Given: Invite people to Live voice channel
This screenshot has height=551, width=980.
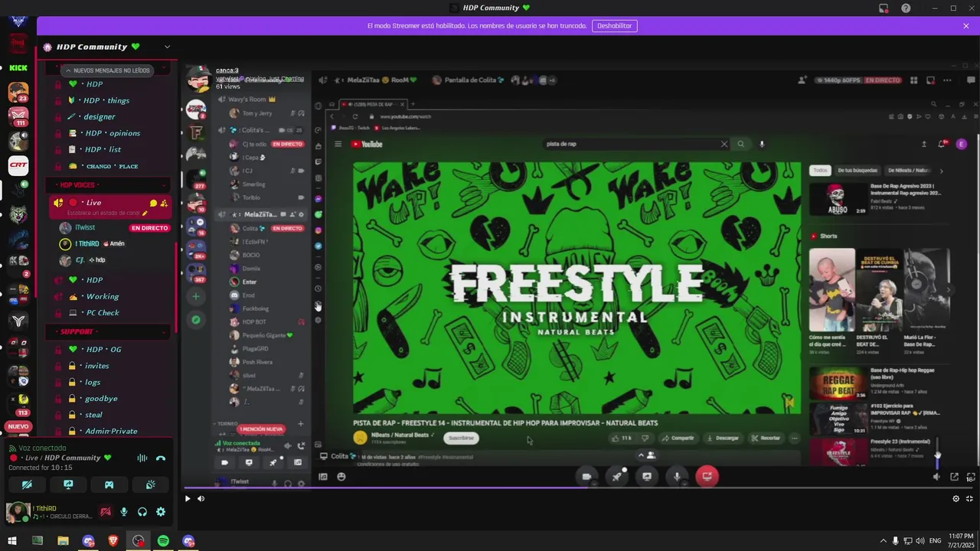Looking at the screenshot, I should [x=164, y=203].
